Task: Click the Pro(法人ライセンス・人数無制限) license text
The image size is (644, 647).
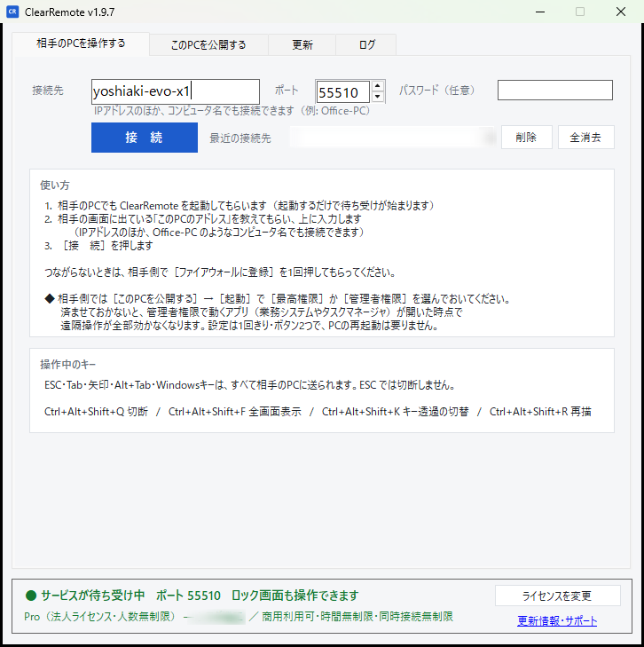Action: [100, 617]
